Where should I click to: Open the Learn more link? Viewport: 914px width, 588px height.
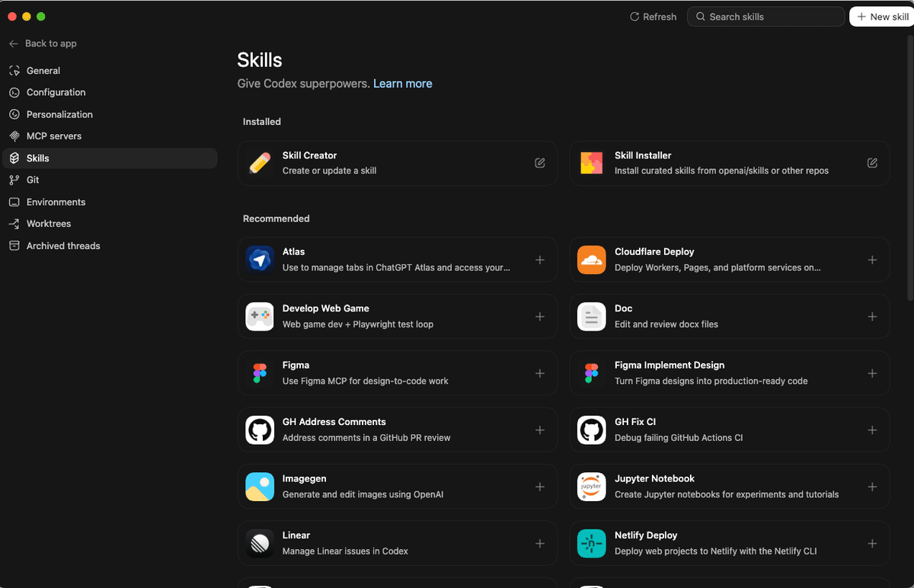coord(402,84)
